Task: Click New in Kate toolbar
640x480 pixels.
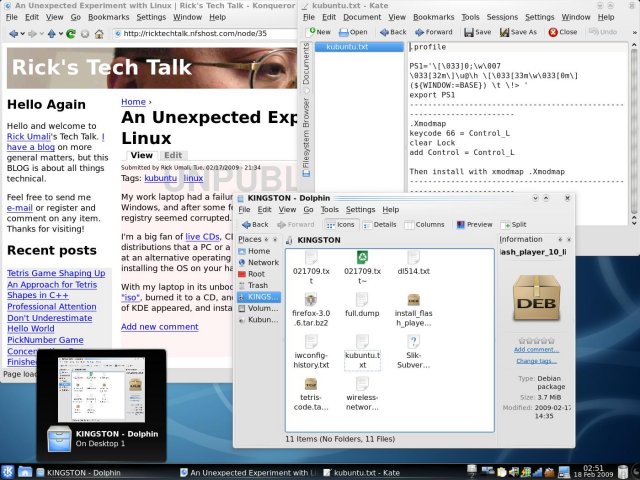Action: tap(319, 32)
